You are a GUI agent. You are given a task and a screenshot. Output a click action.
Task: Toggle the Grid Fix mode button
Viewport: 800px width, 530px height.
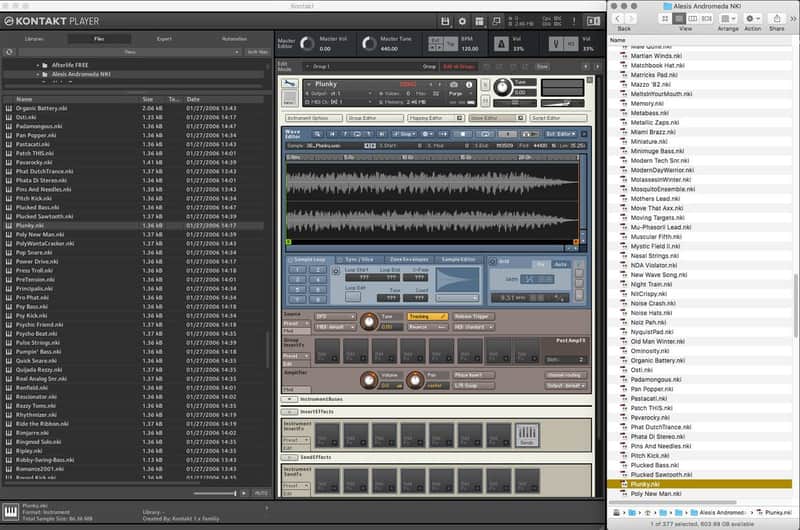pos(541,264)
